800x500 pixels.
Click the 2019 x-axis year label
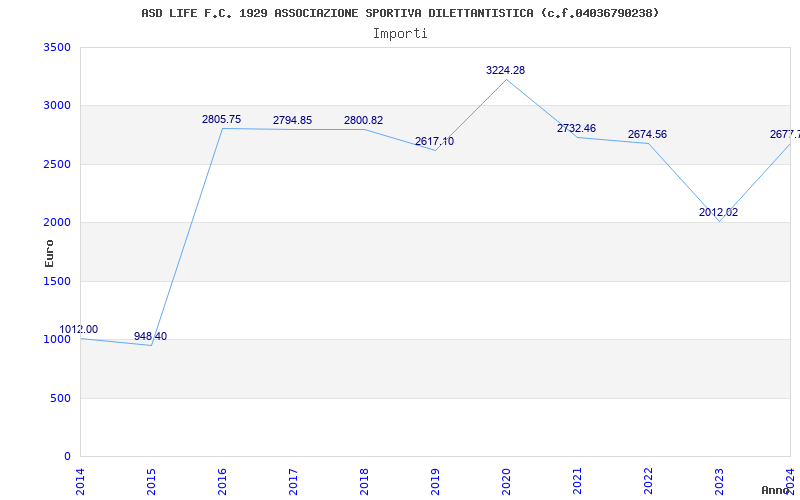click(435, 482)
